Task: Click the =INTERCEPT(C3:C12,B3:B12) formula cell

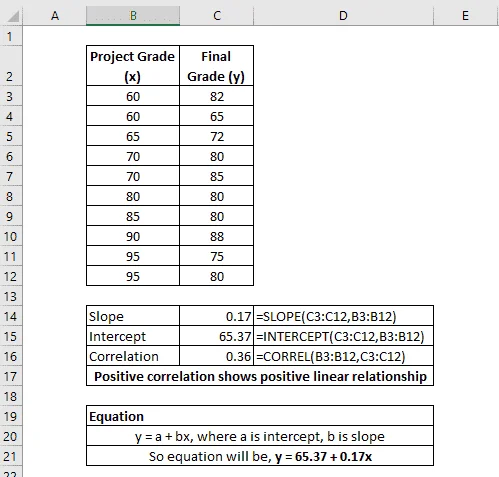Action: point(343,336)
